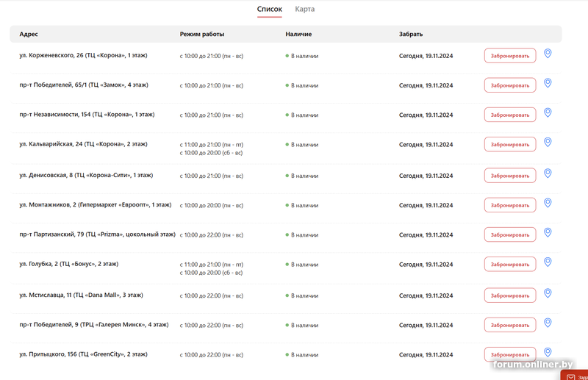This screenshot has width=588, height=380.
Task: Show map pin for пр-т Победителей, 65/1
Action: point(548,83)
